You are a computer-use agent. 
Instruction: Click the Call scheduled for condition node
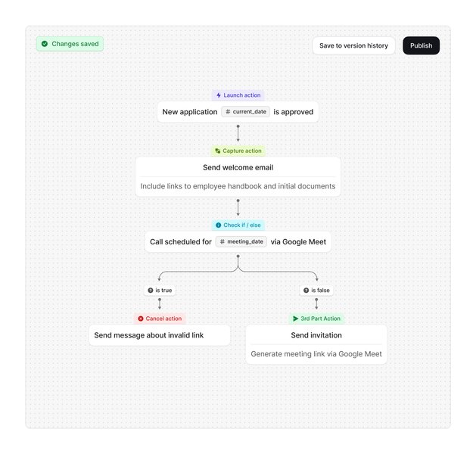(238, 242)
